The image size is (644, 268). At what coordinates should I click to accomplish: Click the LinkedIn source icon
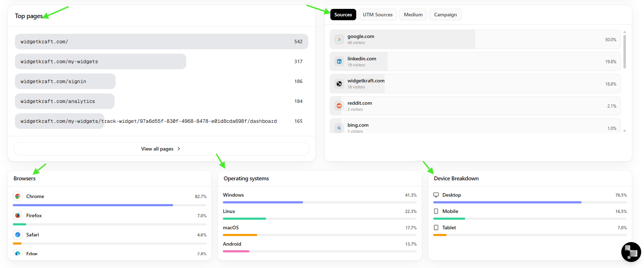tap(339, 61)
